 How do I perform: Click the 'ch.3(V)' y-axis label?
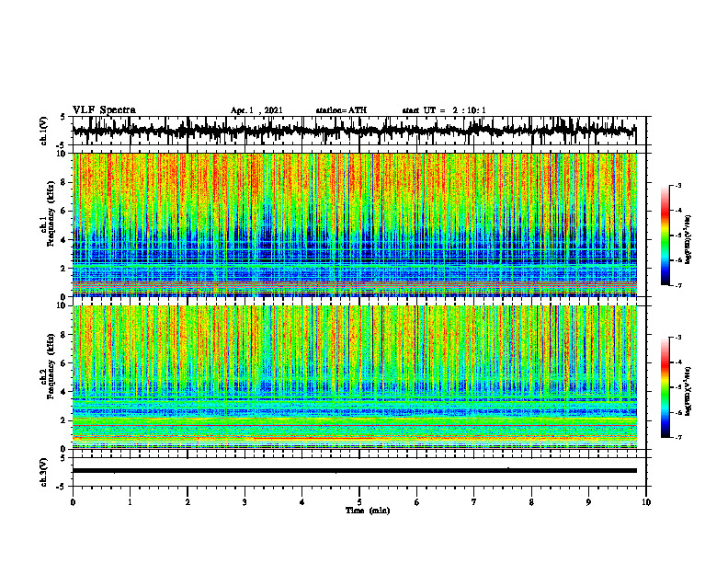(44, 472)
